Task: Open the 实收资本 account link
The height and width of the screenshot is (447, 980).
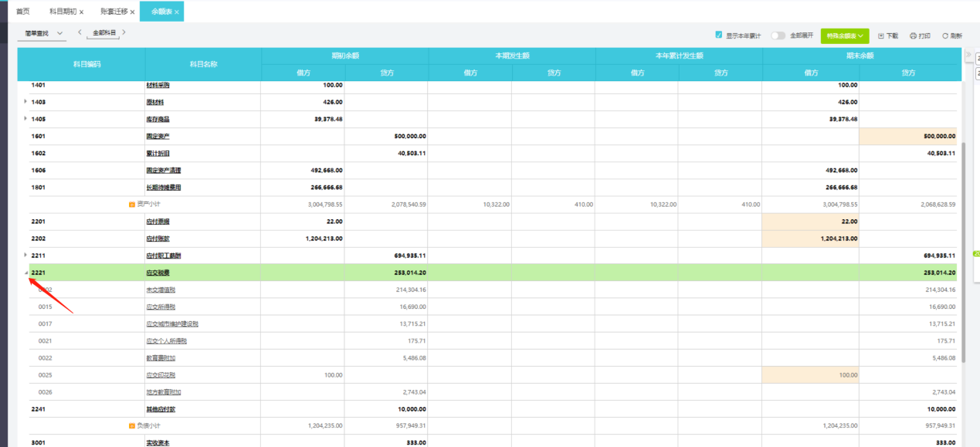Action: coord(158,442)
